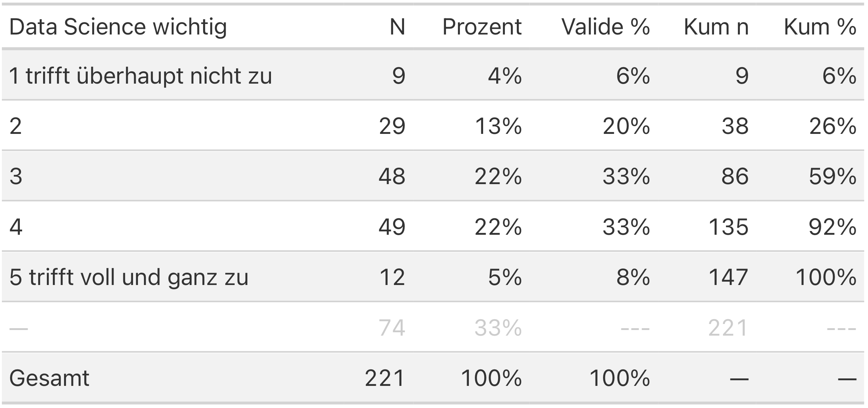Viewport: 868px width, 408px height.
Task: Click the 'Data Science wichtig' column header
Action: 118,27
